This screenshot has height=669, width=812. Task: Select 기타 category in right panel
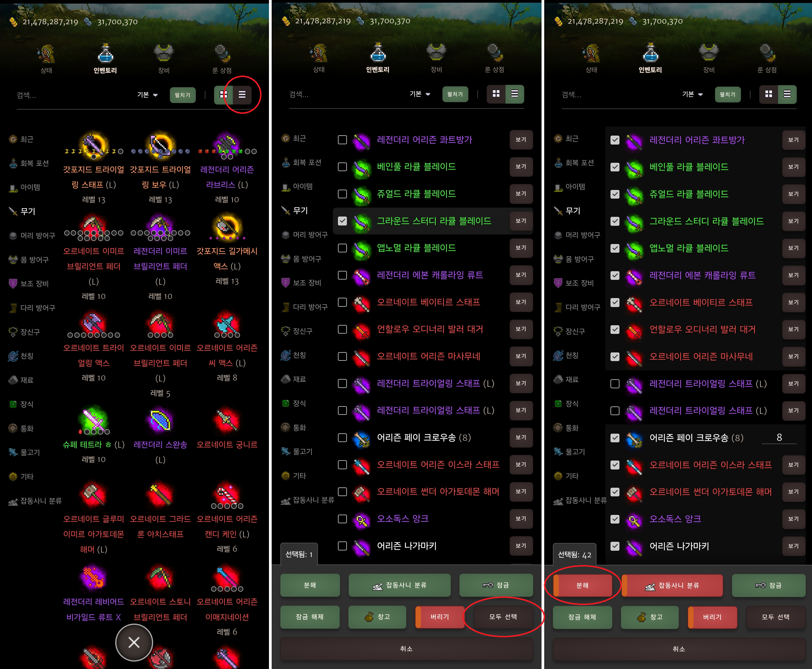[x=566, y=476]
